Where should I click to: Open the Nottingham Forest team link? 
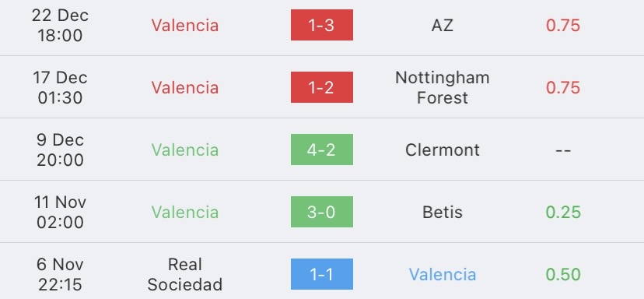(443, 88)
